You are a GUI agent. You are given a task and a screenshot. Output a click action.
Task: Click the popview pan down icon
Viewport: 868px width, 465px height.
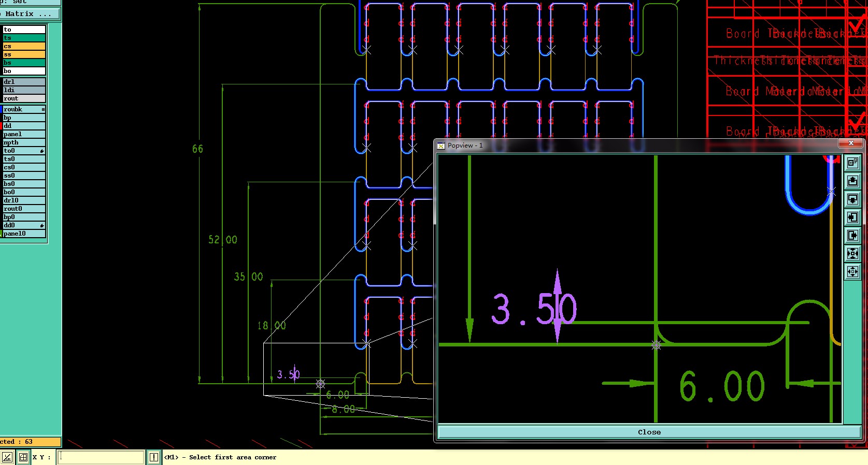[852, 199]
